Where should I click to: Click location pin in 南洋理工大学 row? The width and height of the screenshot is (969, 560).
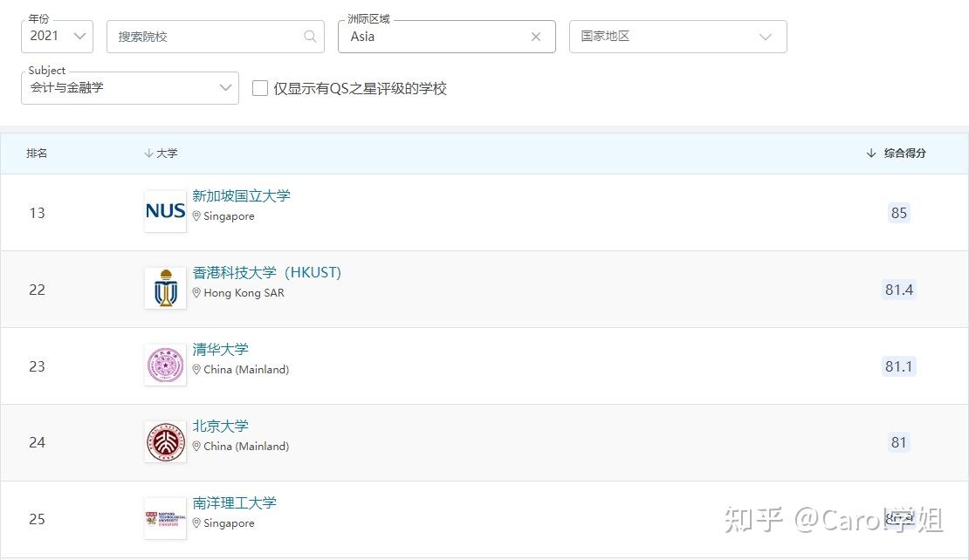point(196,523)
